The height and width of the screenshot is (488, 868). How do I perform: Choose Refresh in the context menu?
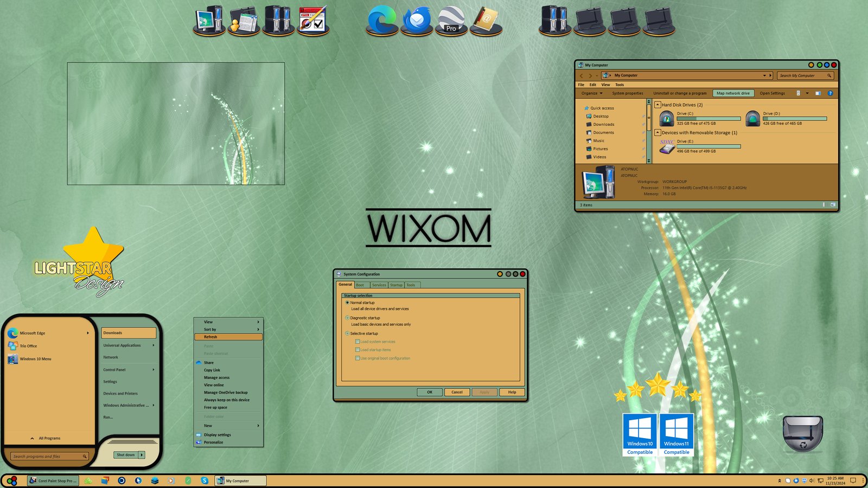pyautogui.click(x=228, y=337)
